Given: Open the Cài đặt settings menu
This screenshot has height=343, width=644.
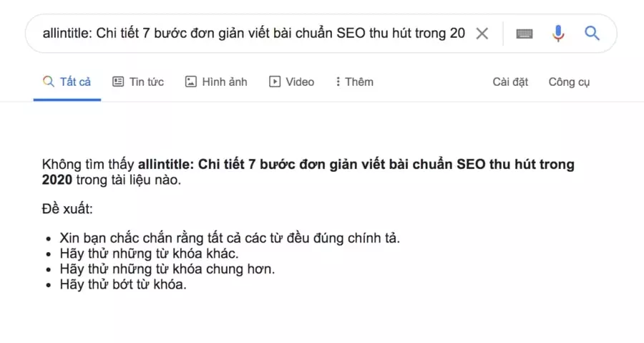Looking at the screenshot, I should [x=510, y=82].
